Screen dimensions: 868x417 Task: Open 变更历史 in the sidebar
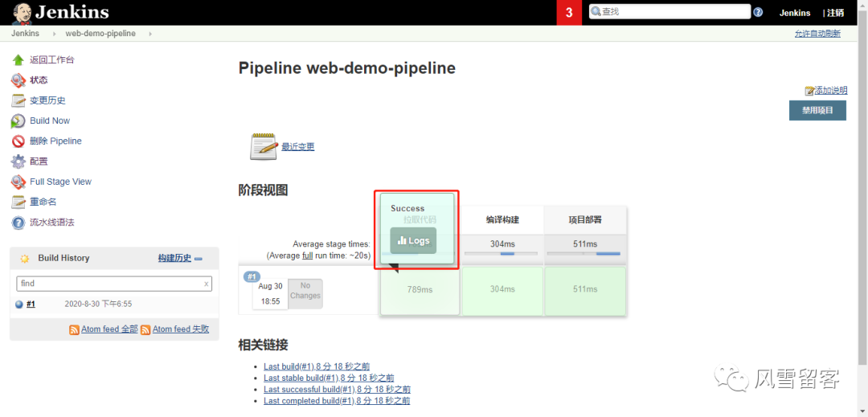click(x=47, y=100)
